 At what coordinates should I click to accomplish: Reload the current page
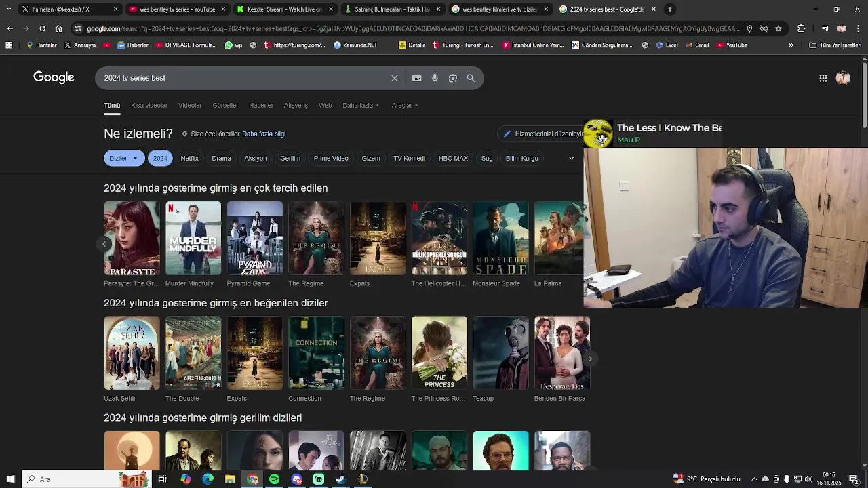click(42, 28)
